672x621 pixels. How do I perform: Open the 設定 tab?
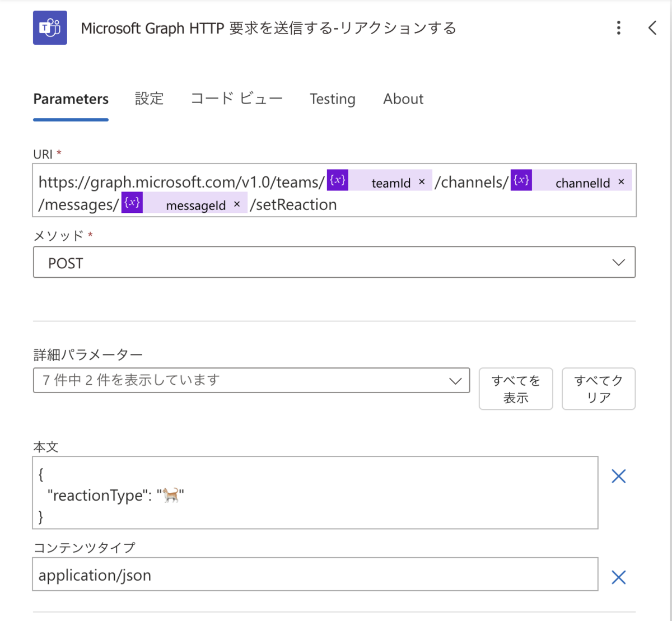[x=150, y=99]
